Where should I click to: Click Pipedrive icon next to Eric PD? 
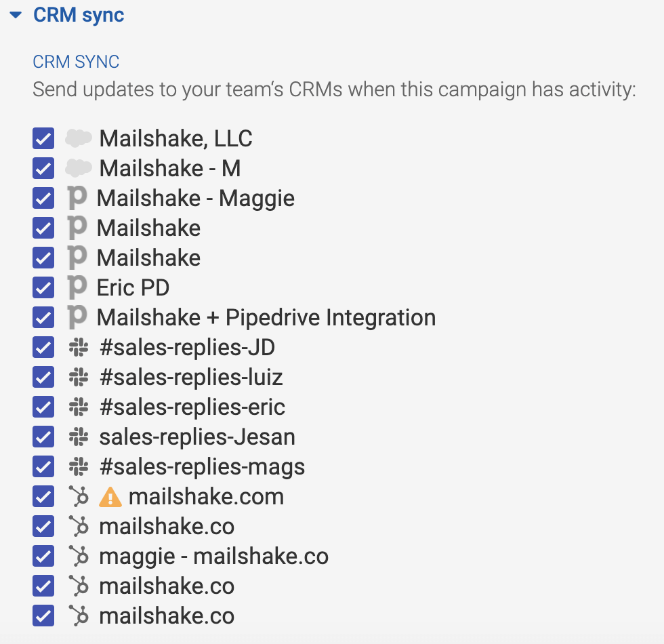point(78,287)
